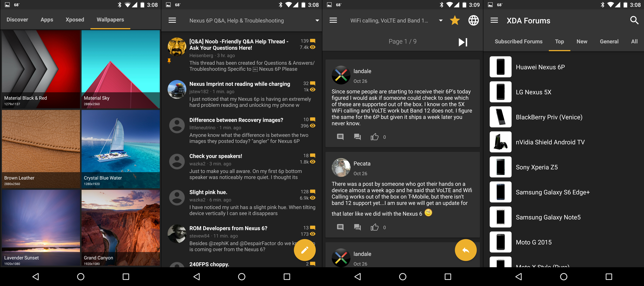644x286 pixels.
Task: Open landale's avatar on first post
Action: pos(341,75)
